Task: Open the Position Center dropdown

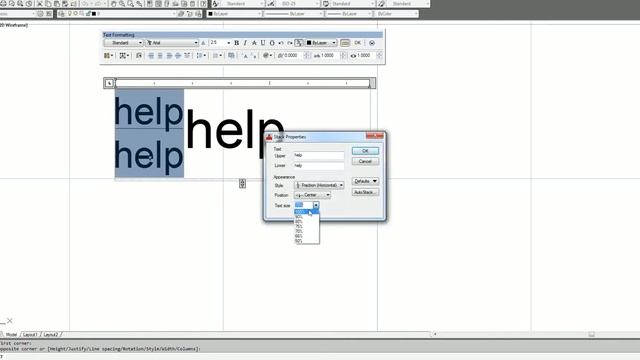Action: click(x=313, y=195)
